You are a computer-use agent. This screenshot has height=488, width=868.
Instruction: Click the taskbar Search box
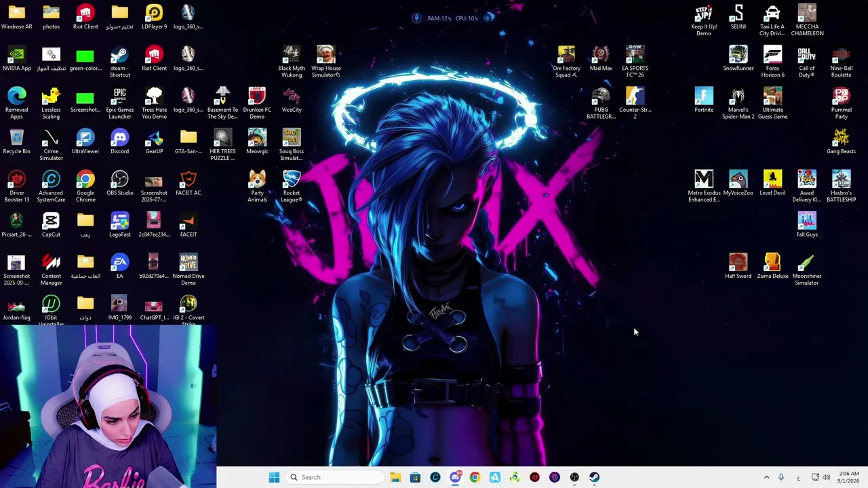click(334, 477)
